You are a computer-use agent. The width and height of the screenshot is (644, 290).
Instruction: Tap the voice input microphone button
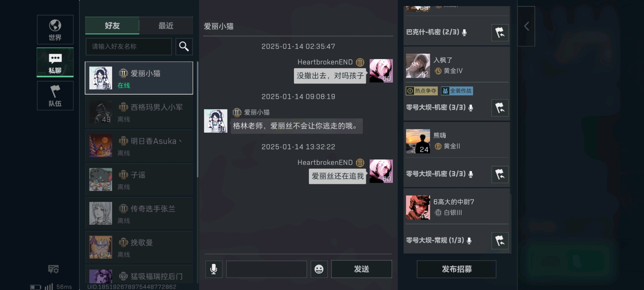click(214, 269)
